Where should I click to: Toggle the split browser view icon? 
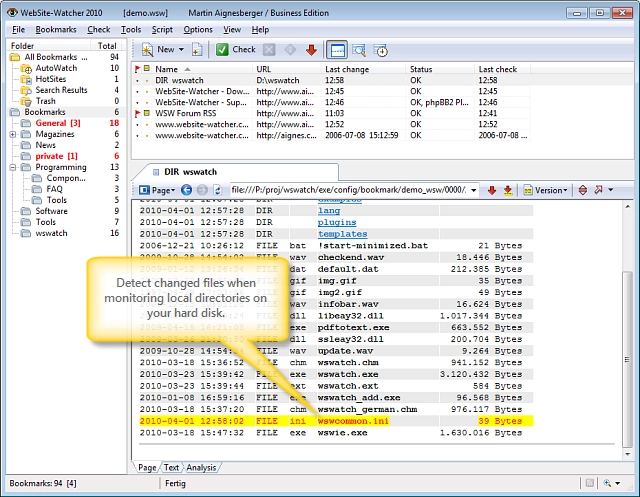[x=337, y=50]
